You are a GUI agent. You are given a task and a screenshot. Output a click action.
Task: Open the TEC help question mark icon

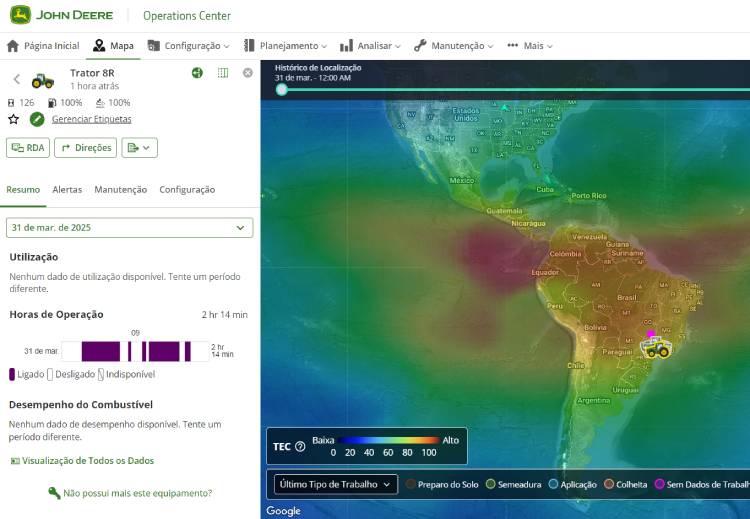click(300, 447)
